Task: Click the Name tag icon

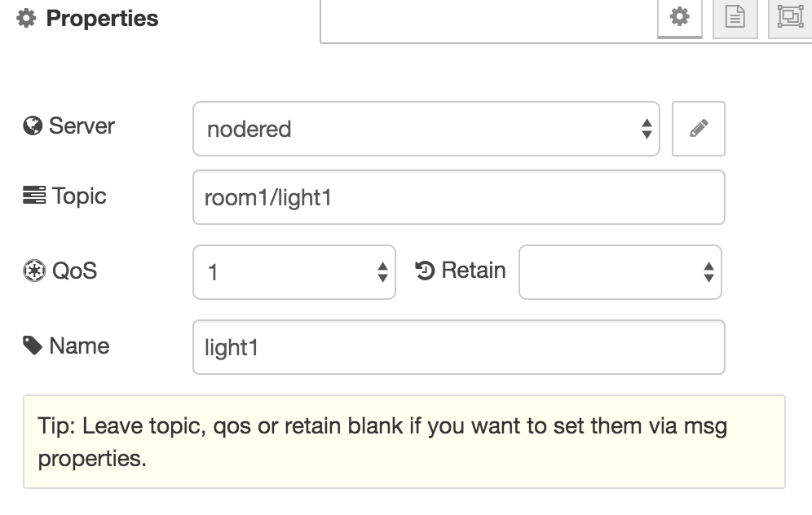Action: click(32, 346)
